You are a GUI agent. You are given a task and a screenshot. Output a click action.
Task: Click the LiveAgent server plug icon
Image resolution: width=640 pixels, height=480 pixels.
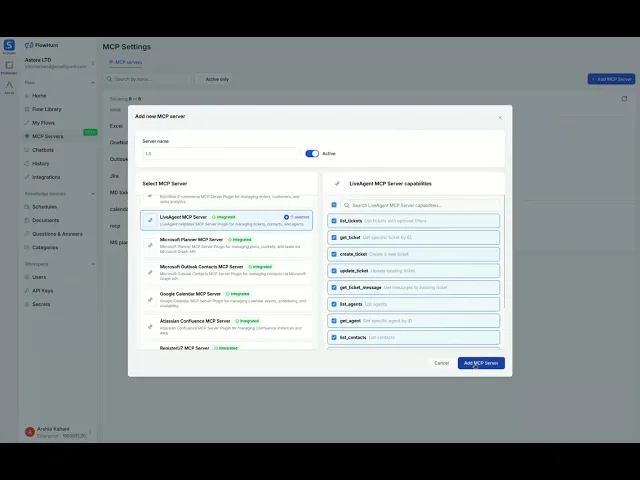150,220
